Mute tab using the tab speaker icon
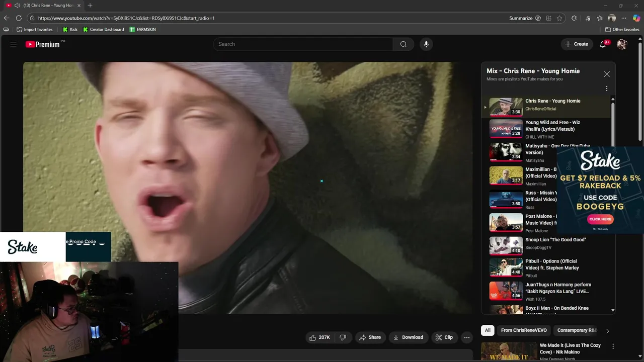 click(x=18, y=6)
